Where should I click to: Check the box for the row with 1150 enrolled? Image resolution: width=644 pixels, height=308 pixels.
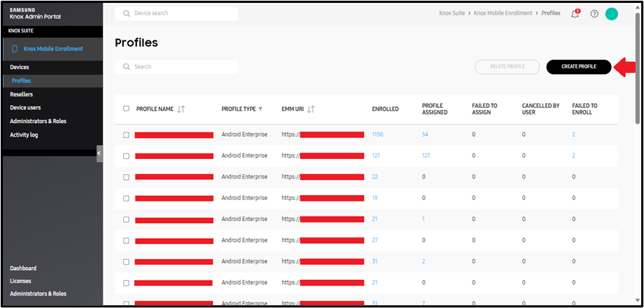point(126,135)
